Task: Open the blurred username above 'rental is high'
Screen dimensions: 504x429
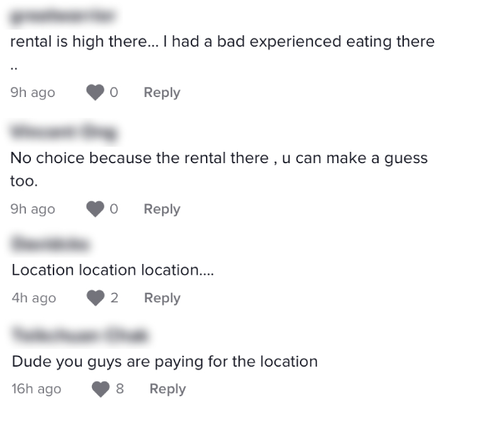Action: (62, 16)
